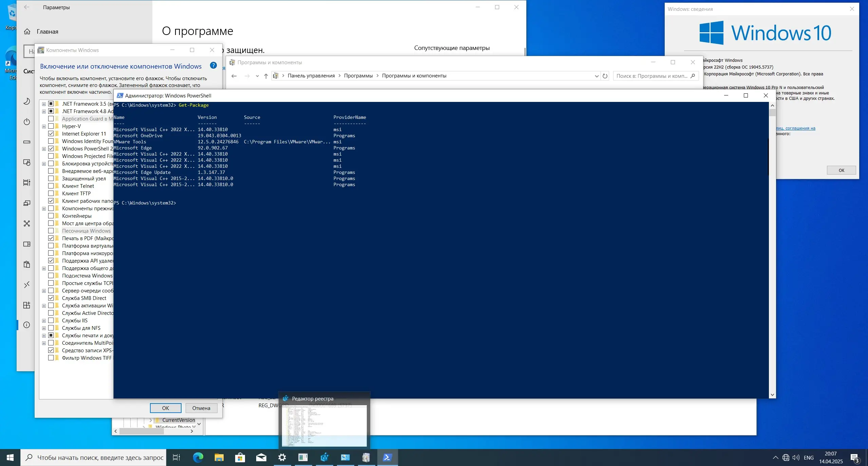
Task: Click Программы breadcrumb in address bar
Action: point(358,76)
